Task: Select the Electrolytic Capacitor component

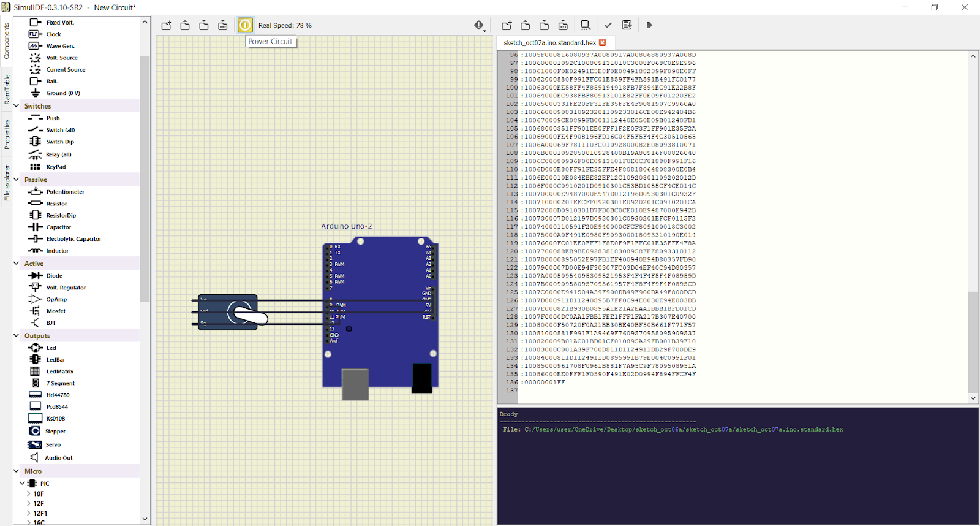Action: tap(73, 239)
